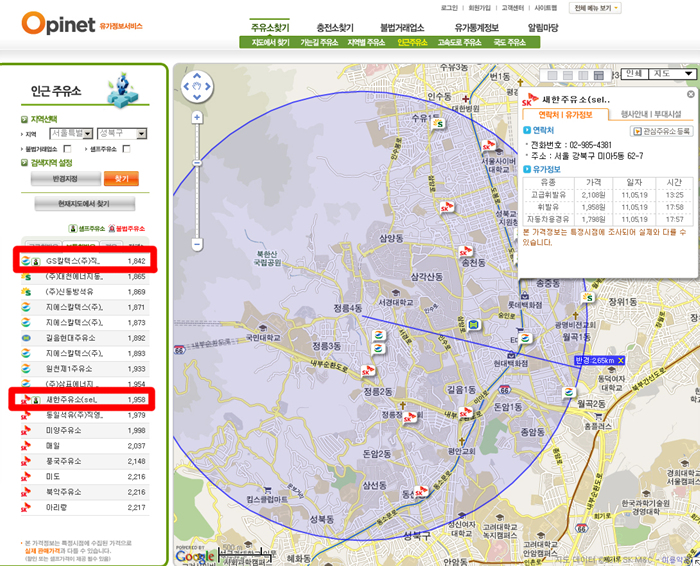The width and height of the screenshot is (700, 566).
Task: Click the SK map marker near 정릉2동
Action: 368,370
